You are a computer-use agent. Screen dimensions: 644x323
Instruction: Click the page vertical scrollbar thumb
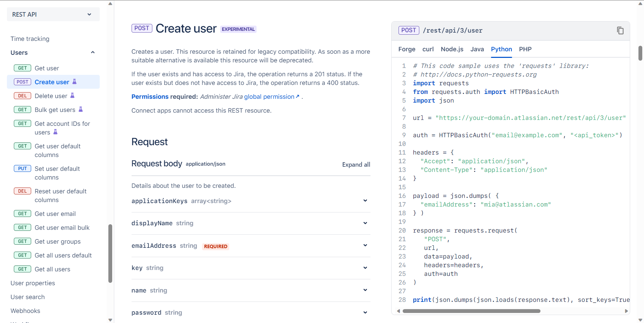click(x=640, y=53)
